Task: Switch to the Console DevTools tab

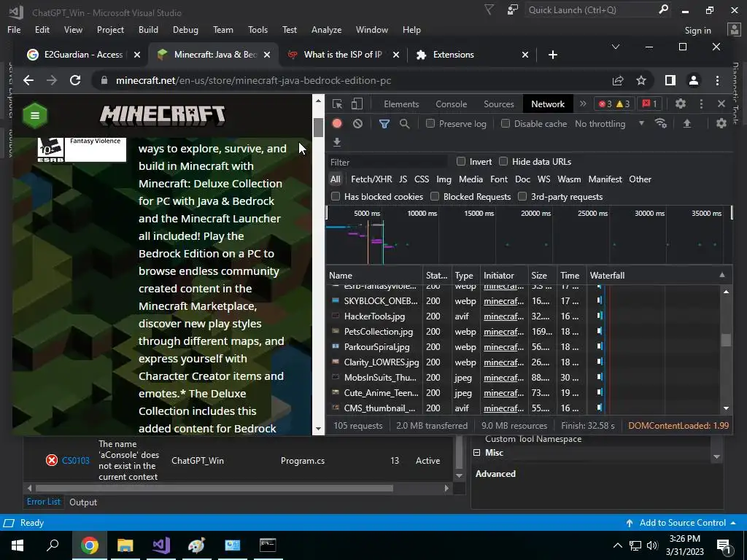Action: click(x=451, y=104)
